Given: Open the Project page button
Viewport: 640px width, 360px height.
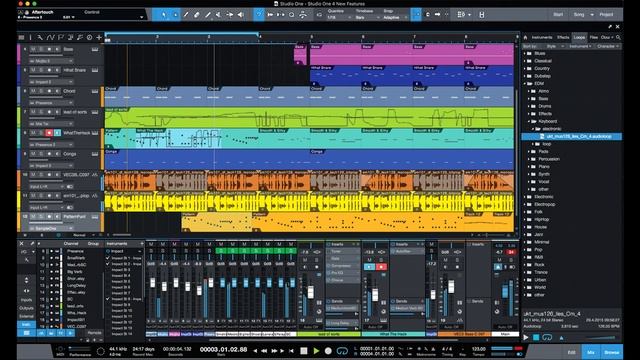Looking at the screenshot, I should point(606,15).
